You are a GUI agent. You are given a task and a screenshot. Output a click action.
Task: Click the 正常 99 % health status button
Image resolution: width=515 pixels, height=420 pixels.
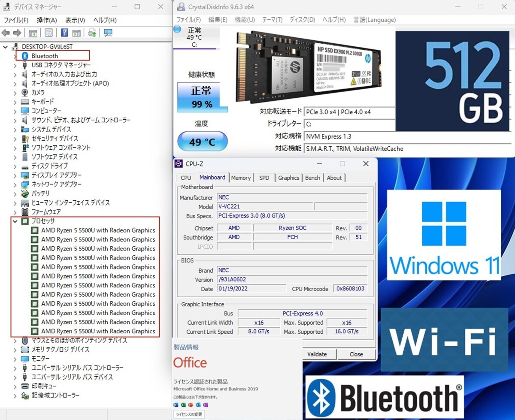(x=202, y=97)
